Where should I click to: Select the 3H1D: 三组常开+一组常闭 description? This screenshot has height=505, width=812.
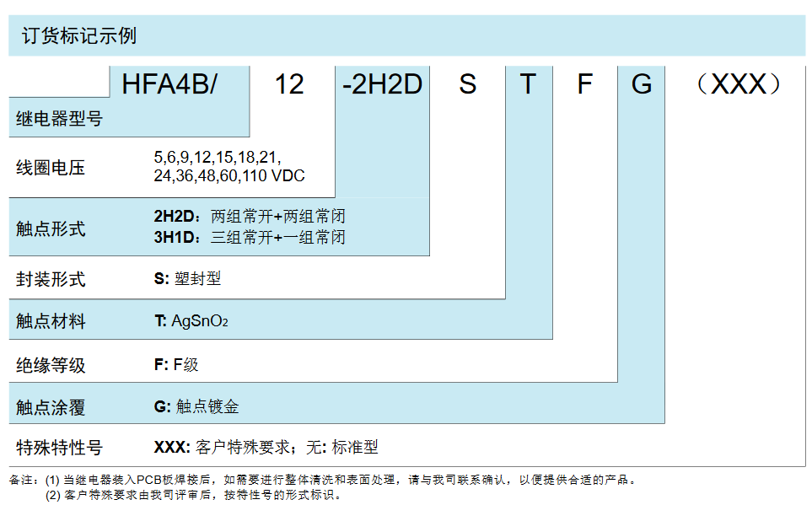250,237
